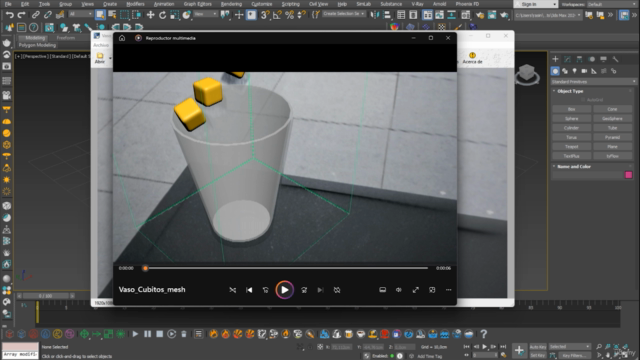Click the Set Key button
The image size is (640, 360).
coord(538,356)
